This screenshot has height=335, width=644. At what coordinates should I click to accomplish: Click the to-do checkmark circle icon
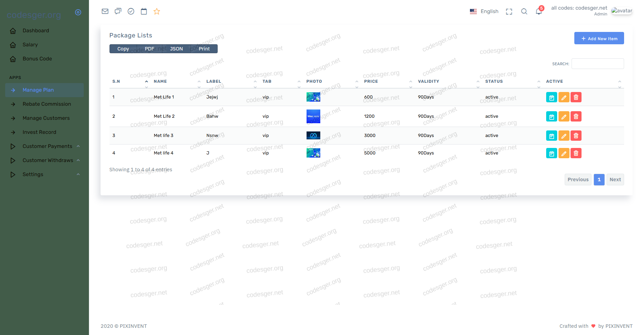(x=131, y=11)
